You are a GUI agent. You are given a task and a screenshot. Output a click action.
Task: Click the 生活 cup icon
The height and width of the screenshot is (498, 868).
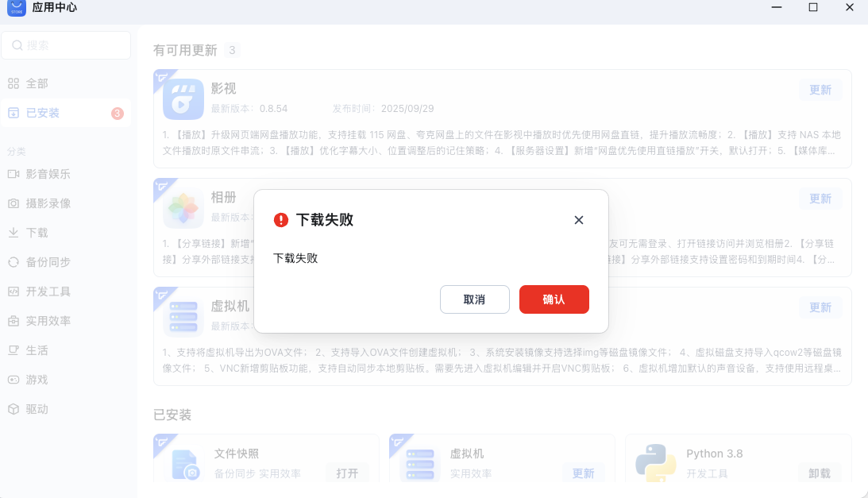point(14,350)
